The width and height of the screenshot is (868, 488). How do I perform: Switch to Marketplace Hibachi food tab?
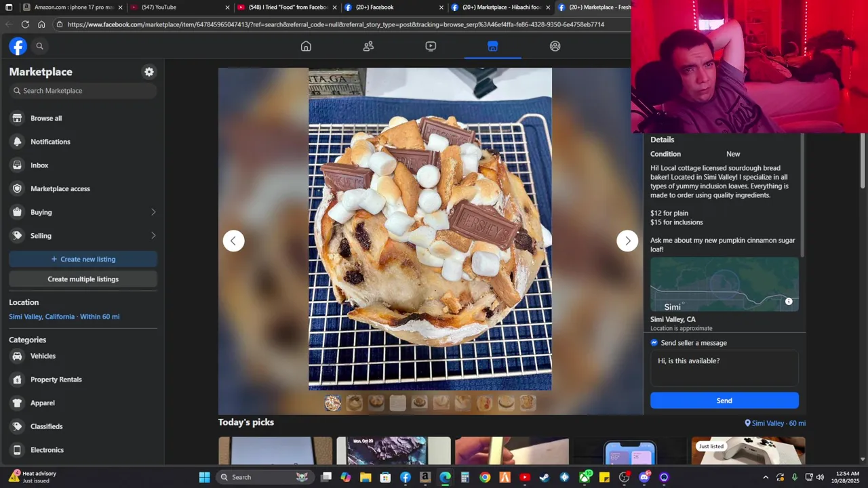click(x=500, y=7)
